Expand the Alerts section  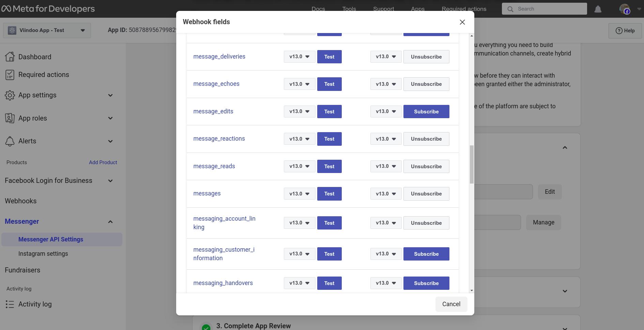click(x=110, y=141)
